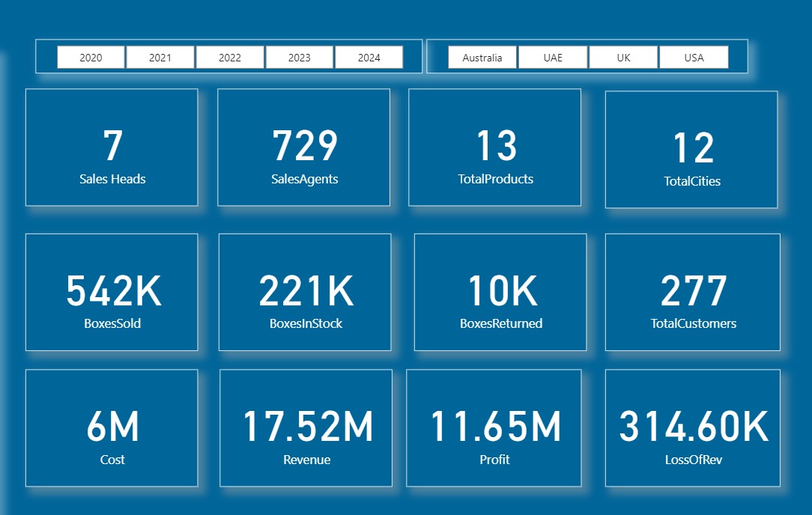Click the Sales Heads KPI card
The image size is (812, 515).
pos(112,147)
